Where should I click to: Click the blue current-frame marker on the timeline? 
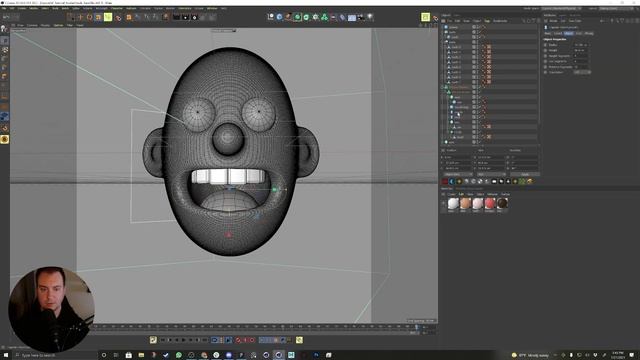(x=417, y=327)
